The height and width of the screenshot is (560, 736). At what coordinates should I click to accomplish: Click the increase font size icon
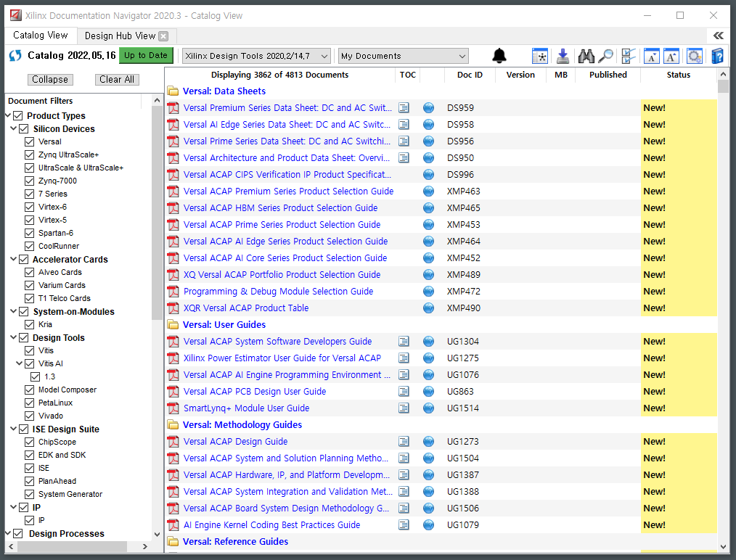point(671,57)
